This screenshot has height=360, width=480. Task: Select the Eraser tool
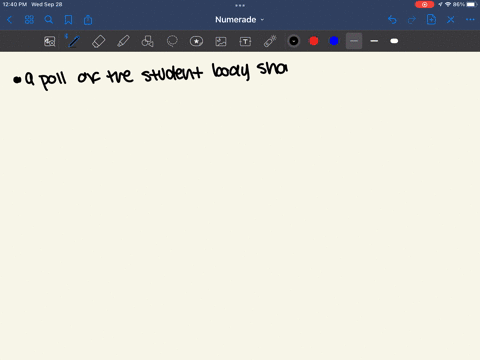(x=98, y=41)
